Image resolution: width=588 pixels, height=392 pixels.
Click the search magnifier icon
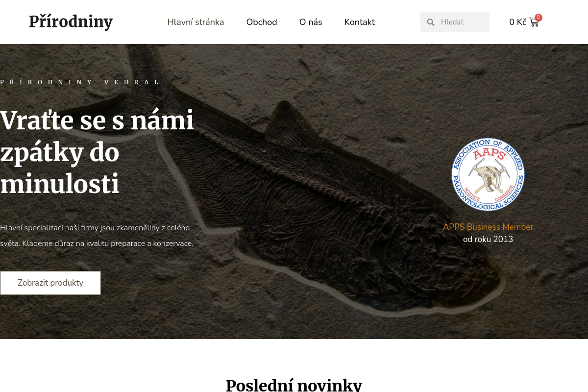coord(431,22)
